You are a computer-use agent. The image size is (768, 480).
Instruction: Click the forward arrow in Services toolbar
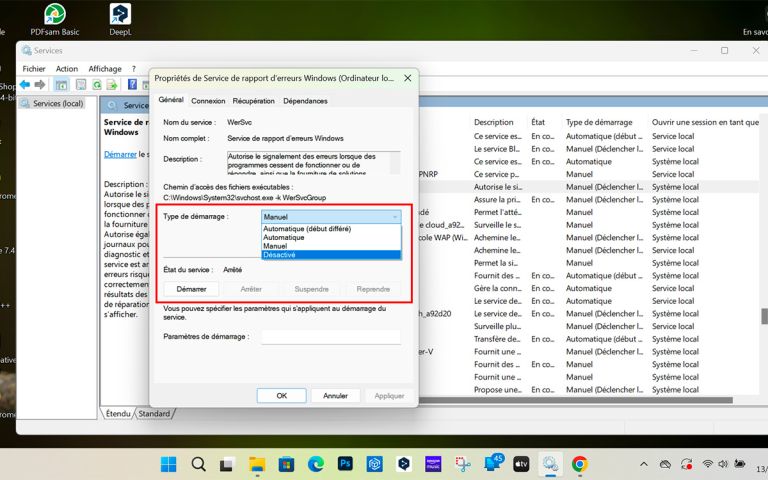[40, 85]
